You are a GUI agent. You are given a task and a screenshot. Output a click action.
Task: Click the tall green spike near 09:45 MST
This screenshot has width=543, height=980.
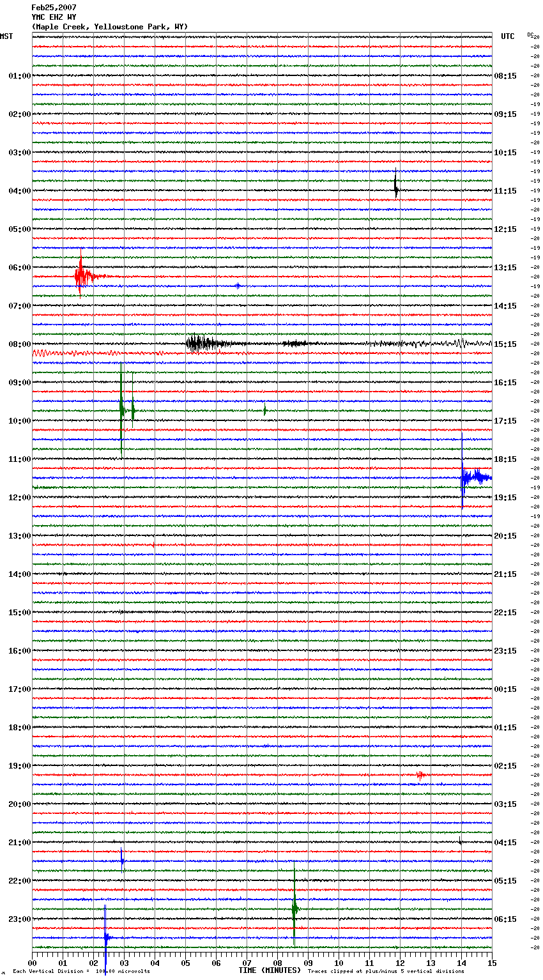pos(121,409)
